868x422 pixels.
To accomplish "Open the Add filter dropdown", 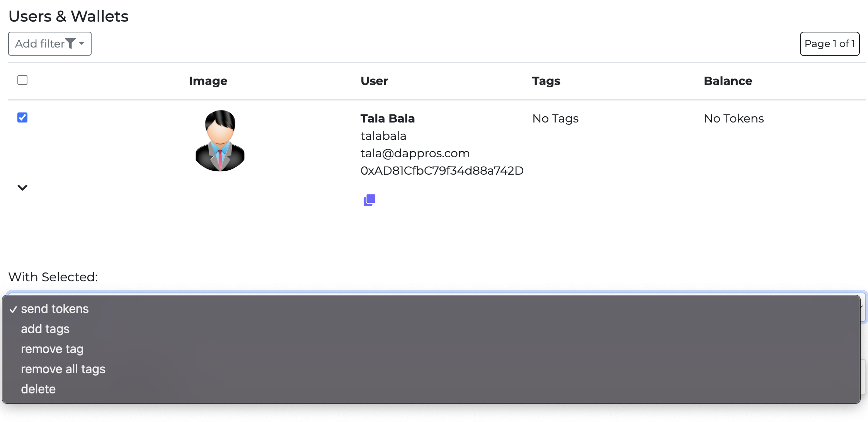I will pos(49,44).
